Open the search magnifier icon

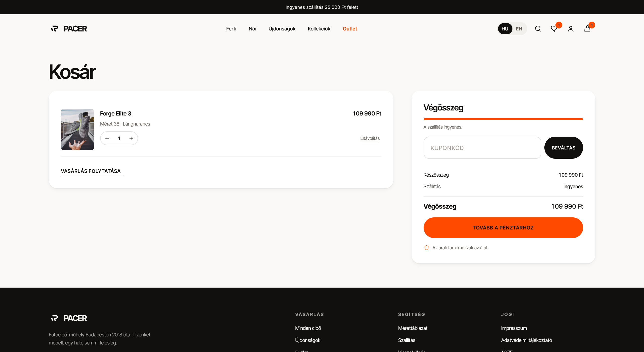(538, 29)
